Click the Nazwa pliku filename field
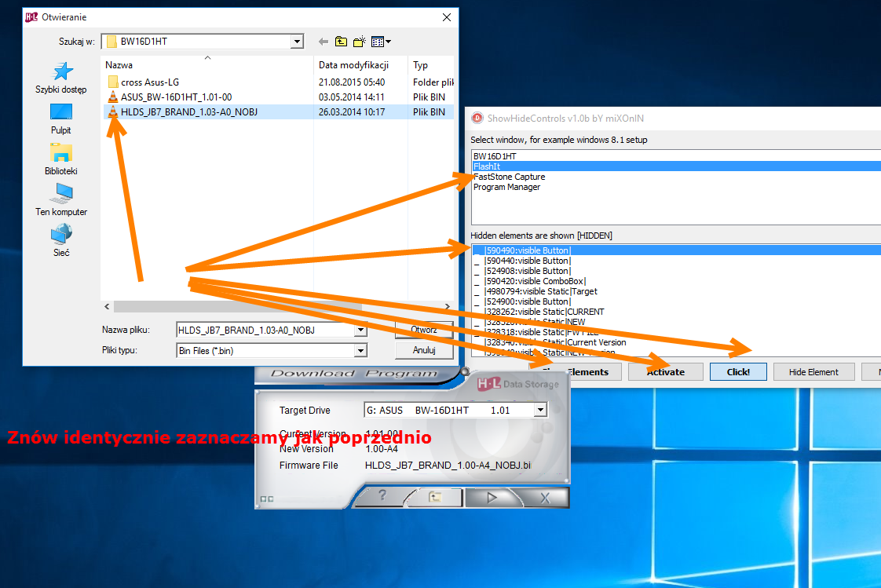 pyautogui.click(x=265, y=331)
